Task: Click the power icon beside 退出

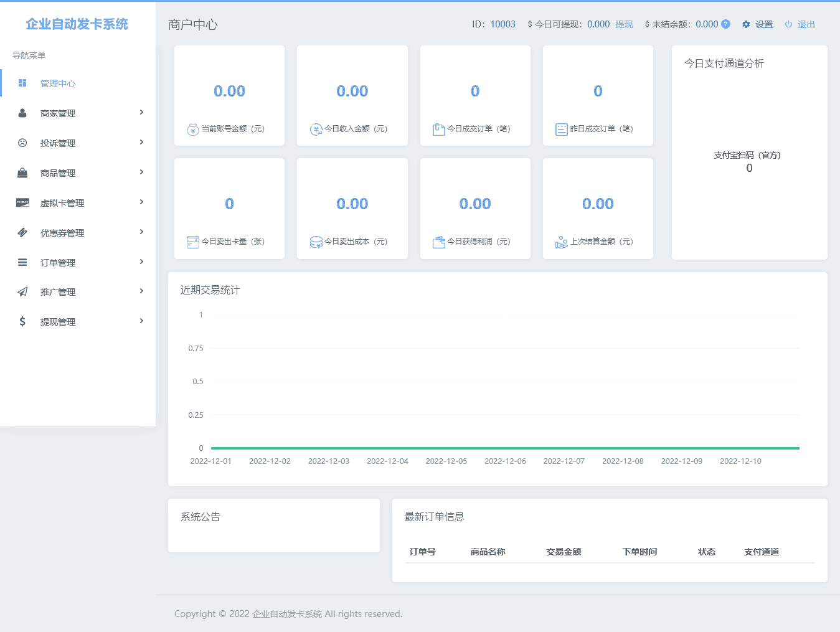Action: (x=788, y=24)
